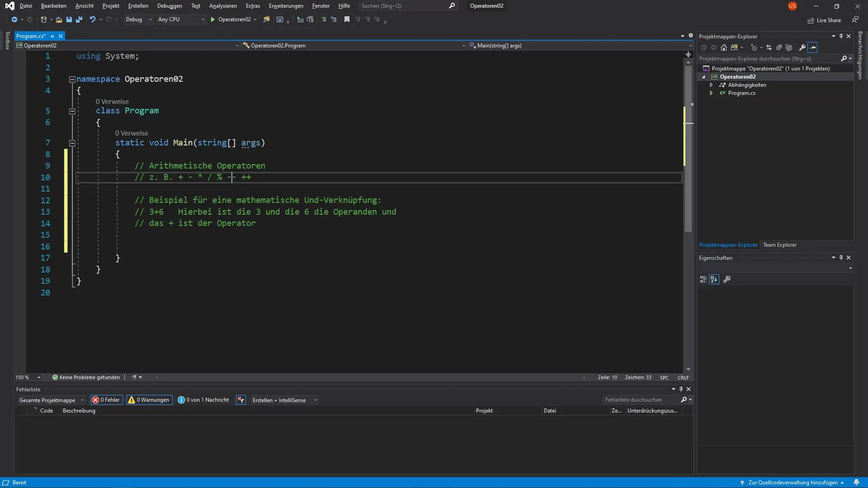Viewport: 868px width, 488px height.
Task: Open the Debug configuration dropdown
Action: 139,19
